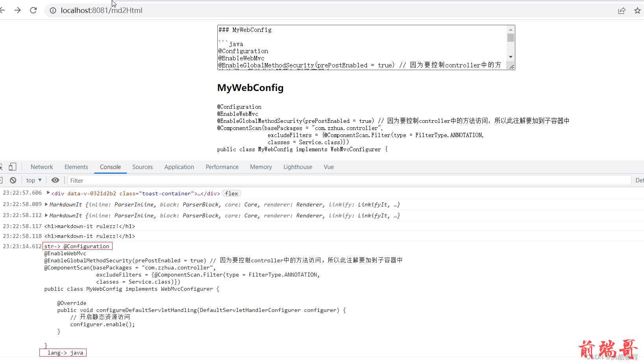The width and height of the screenshot is (644, 364).
Task: Expand the MarkdownIt object logged at 23:22:58.112
Action: click(46, 215)
